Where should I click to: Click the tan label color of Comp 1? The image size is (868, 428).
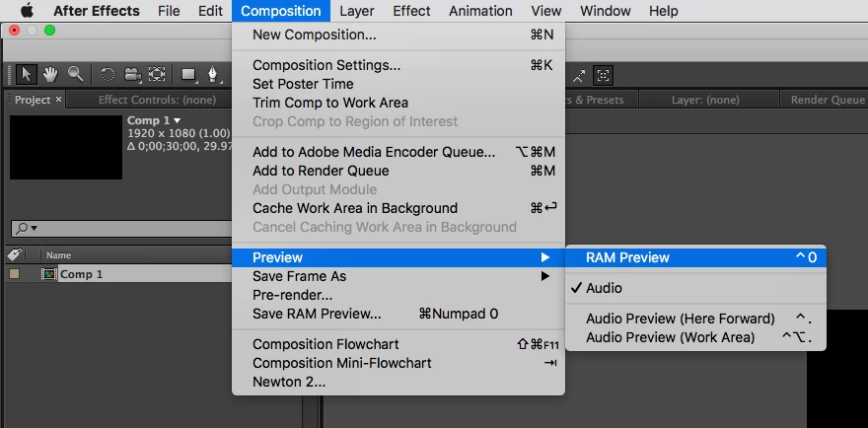click(x=15, y=273)
